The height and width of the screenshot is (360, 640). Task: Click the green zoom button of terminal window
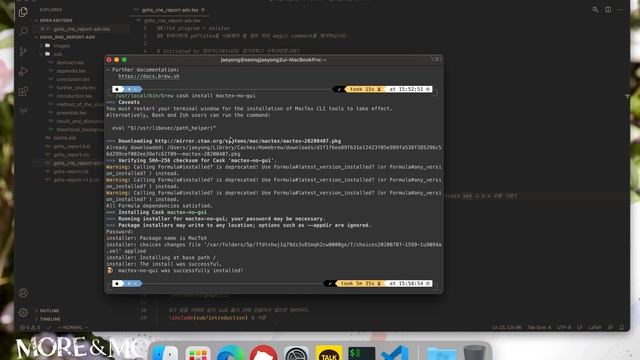(x=124, y=60)
